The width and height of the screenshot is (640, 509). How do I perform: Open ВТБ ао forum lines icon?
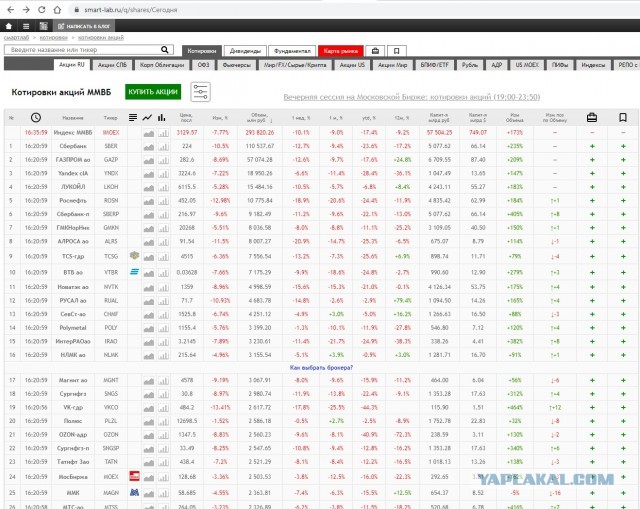pyautogui.click(x=134, y=272)
